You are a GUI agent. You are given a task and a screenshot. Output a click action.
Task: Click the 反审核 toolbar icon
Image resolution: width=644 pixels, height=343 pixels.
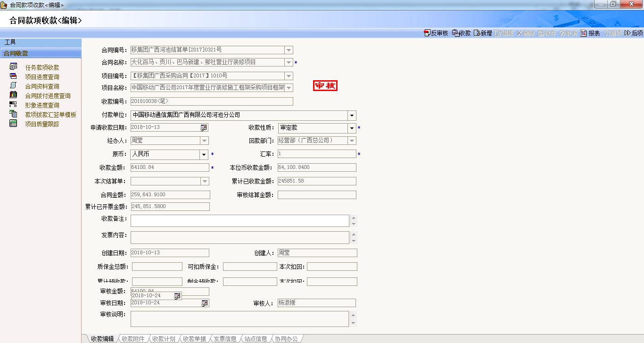pos(427,33)
